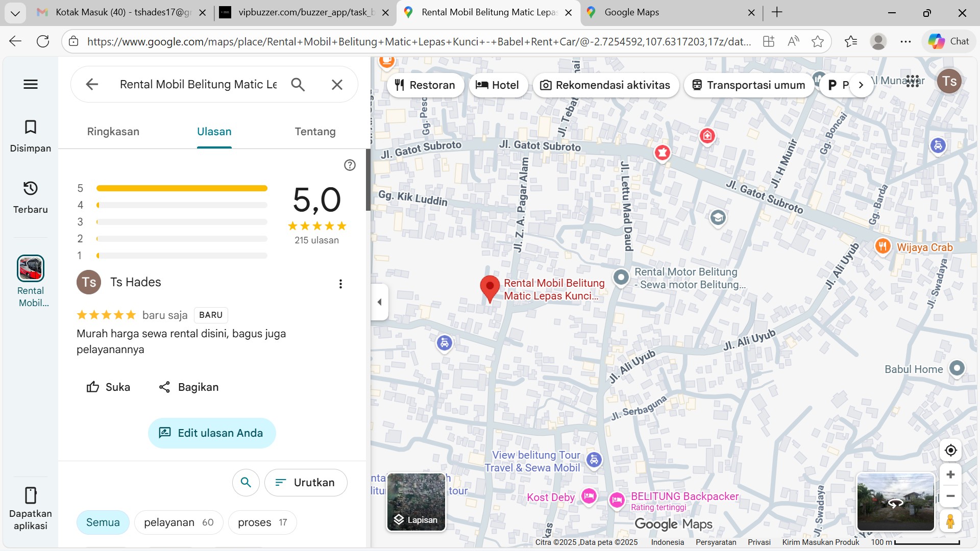The height and width of the screenshot is (551, 980).
Task: Zoom in the map with plus button
Action: click(950, 474)
